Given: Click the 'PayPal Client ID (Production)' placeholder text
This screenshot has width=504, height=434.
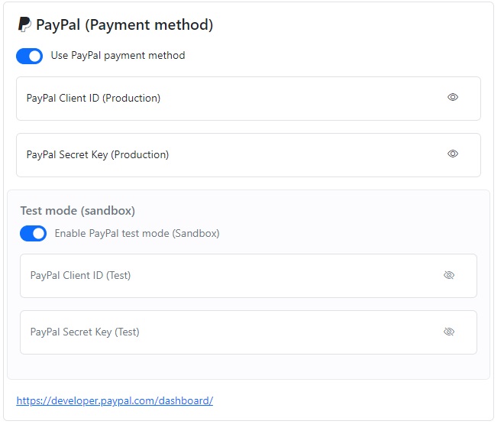Looking at the screenshot, I should tap(93, 99).
